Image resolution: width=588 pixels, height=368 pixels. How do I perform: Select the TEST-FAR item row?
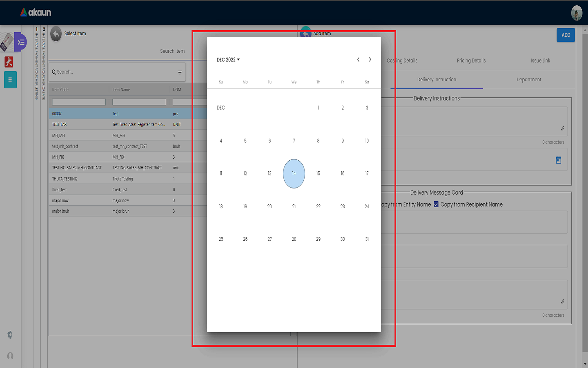click(128, 124)
